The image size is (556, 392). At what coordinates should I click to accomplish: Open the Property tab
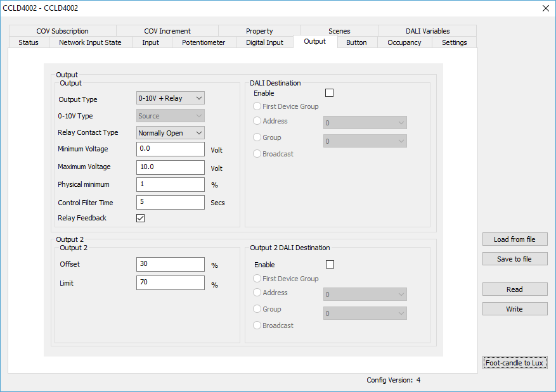[x=259, y=31]
